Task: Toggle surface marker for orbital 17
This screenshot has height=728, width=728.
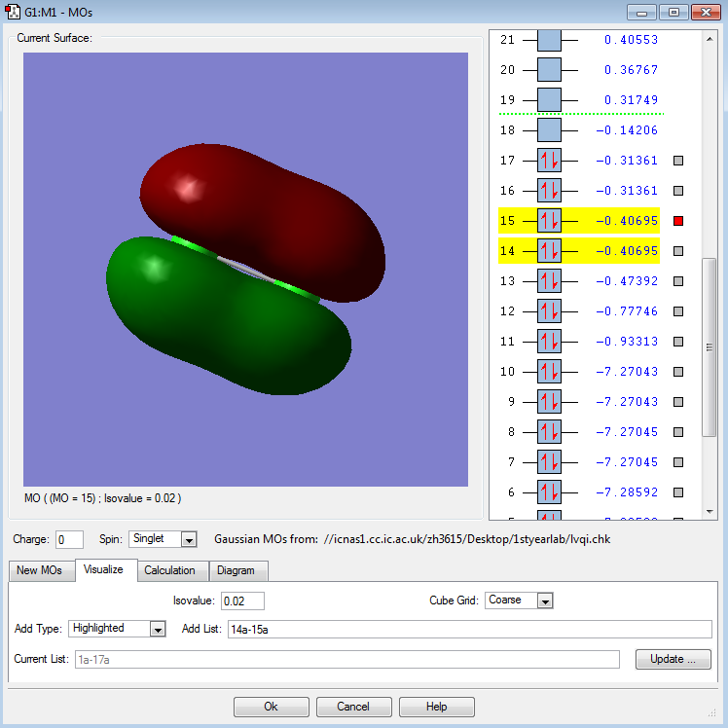Action: [x=678, y=161]
